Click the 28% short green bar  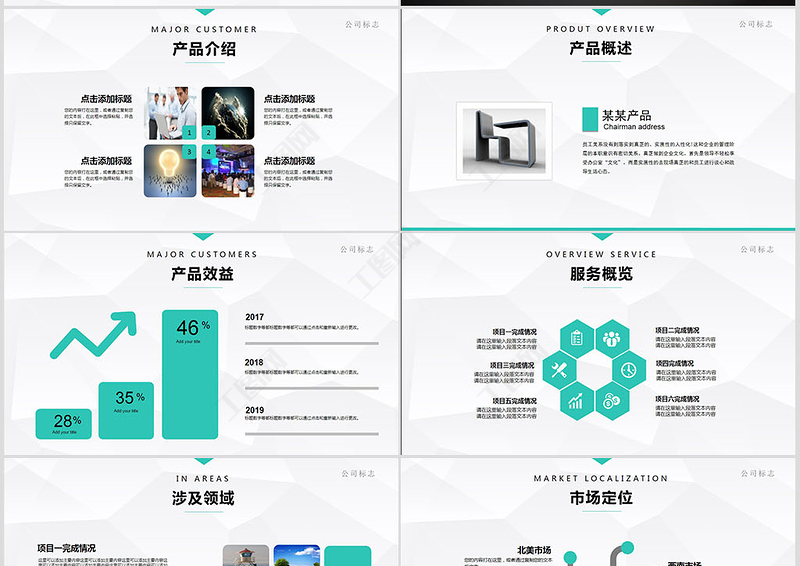[64, 423]
